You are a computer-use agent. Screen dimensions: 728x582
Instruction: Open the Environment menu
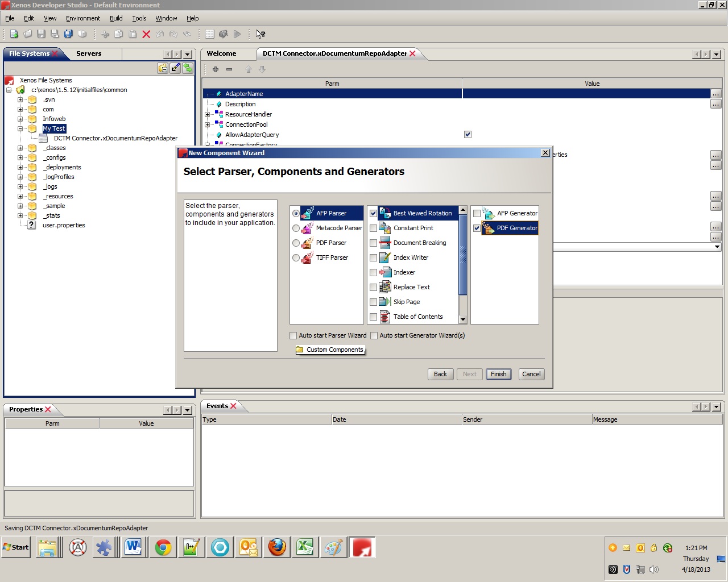click(x=83, y=18)
